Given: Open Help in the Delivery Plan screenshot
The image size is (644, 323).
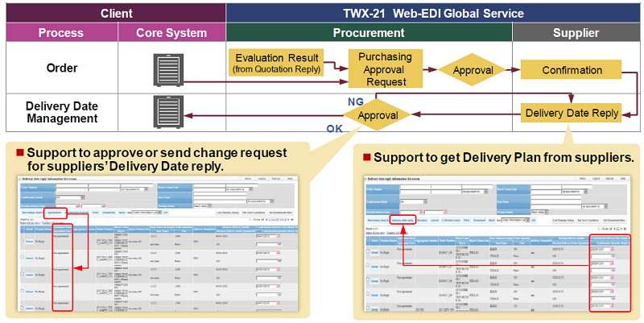Looking at the screenshot, I should pyautogui.click(x=622, y=178).
